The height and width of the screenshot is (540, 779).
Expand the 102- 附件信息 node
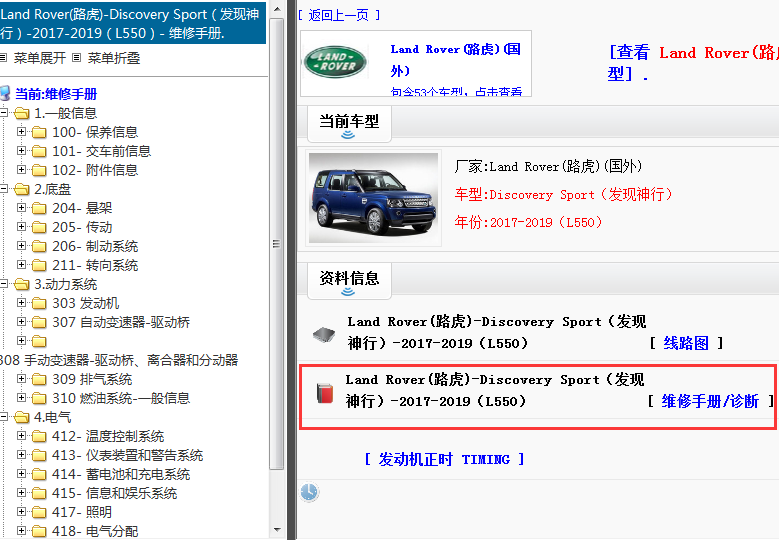click(x=21, y=170)
